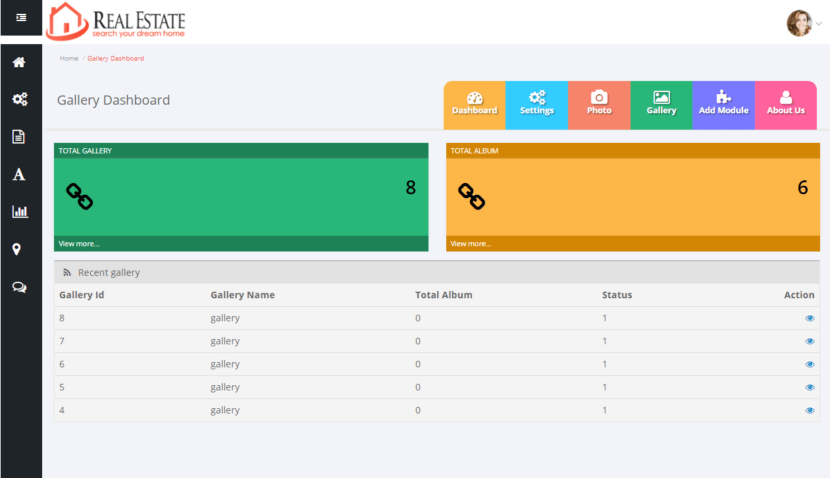This screenshot has width=830, height=478.
Task: Click the chain link icon in Total Gallery card
Action: point(79,196)
